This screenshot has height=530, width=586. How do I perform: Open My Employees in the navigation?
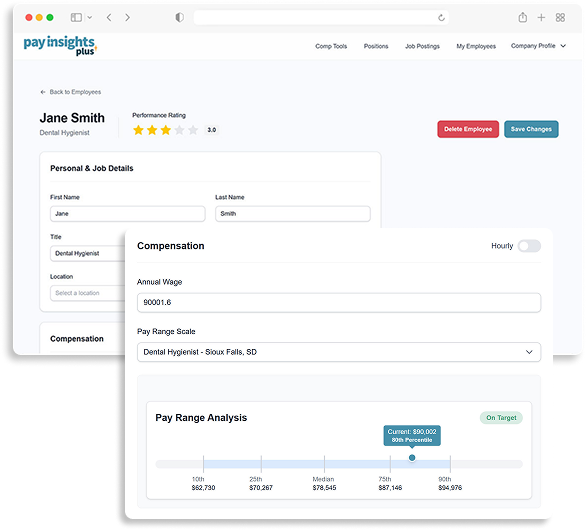(x=476, y=46)
